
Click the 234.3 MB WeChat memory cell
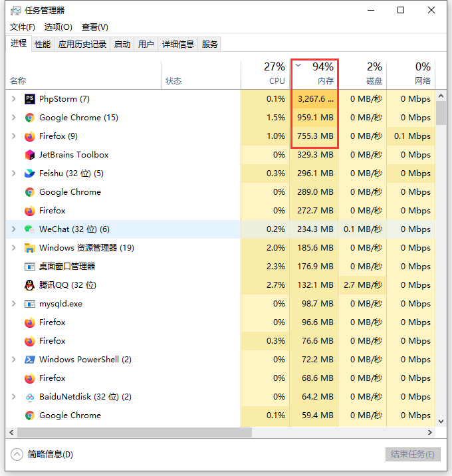[315, 229]
